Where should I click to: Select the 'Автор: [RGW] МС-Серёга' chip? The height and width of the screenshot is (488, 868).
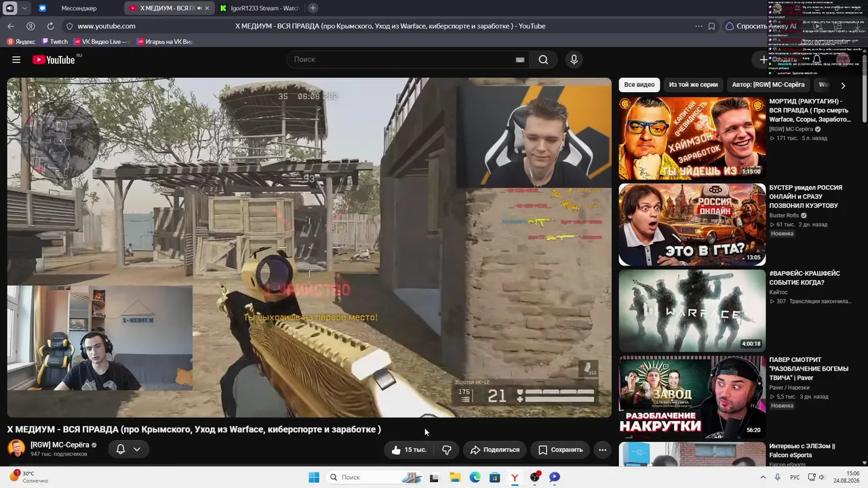(x=768, y=85)
